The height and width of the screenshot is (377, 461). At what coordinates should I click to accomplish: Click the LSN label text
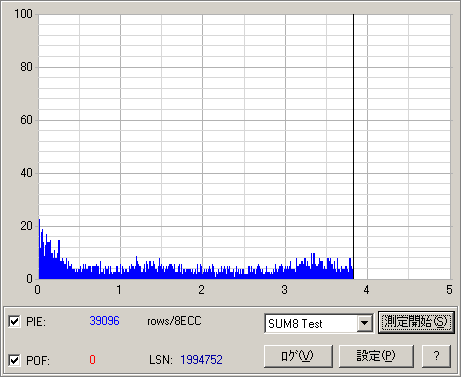coord(161,360)
